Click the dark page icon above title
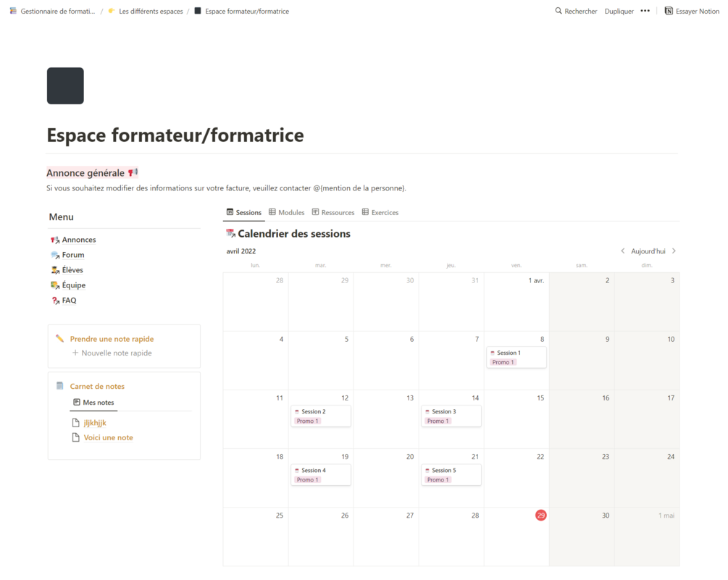 [65, 86]
